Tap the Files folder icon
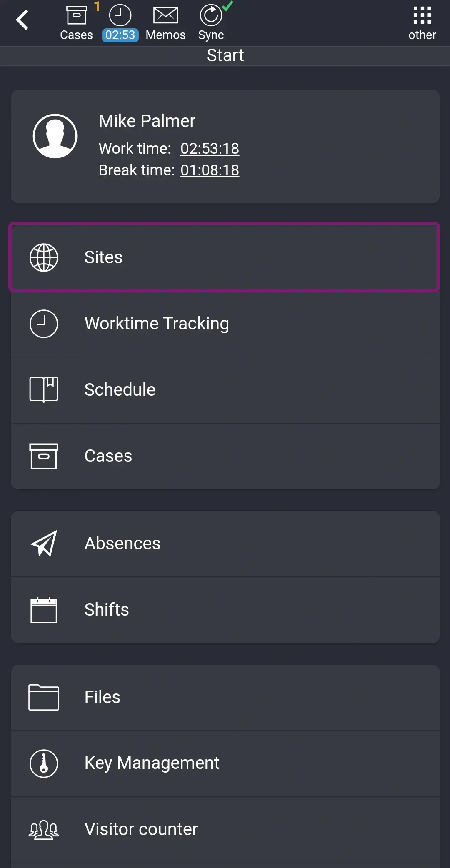Viewport: 450px width, 868px height. pos(44,697)
